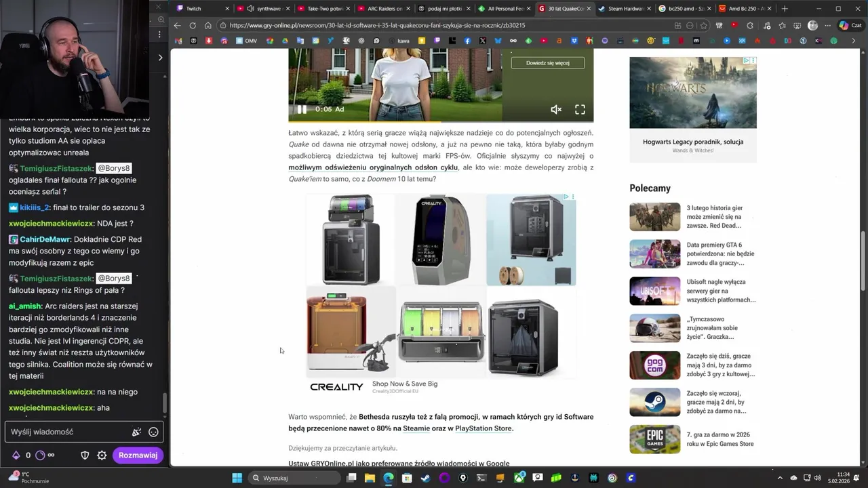The width and height of the screenshot is (868, 488).
Task: Open chat settings gear icon
Action: [x=102, y=455]
